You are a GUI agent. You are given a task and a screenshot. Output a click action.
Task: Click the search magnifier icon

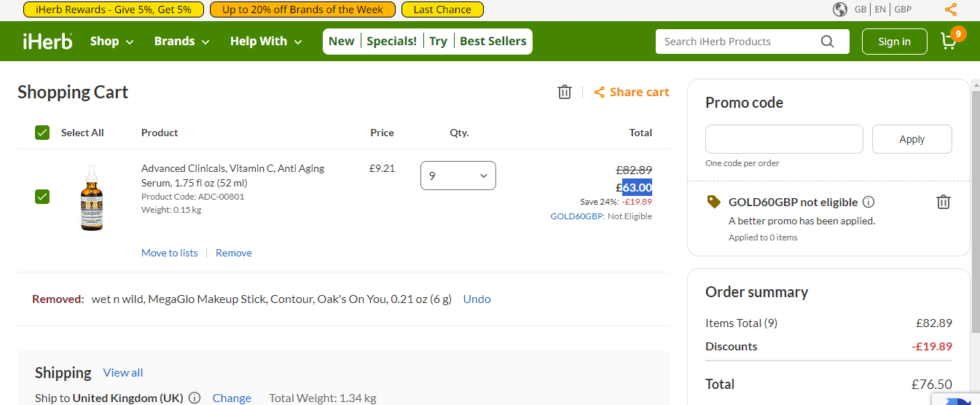click(827, 42)
